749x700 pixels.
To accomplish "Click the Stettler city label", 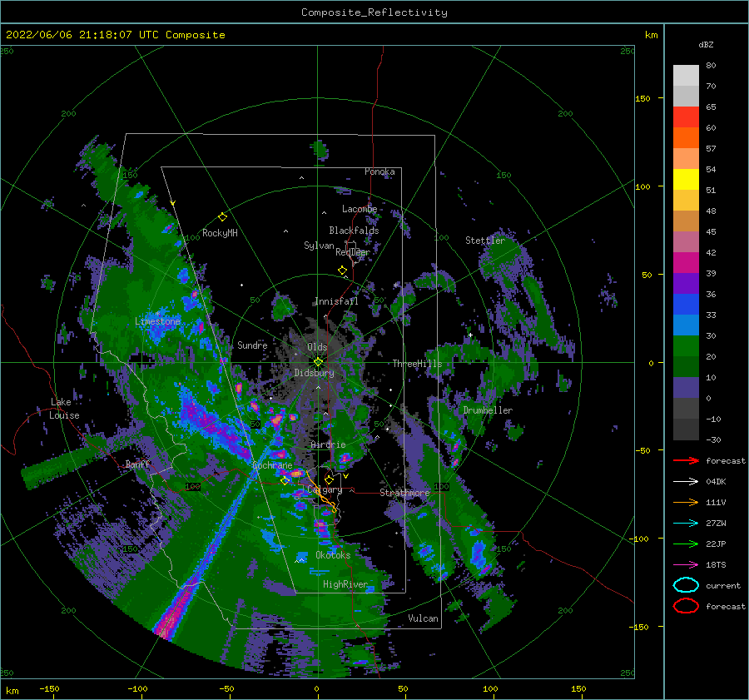I will coord(485,241).
